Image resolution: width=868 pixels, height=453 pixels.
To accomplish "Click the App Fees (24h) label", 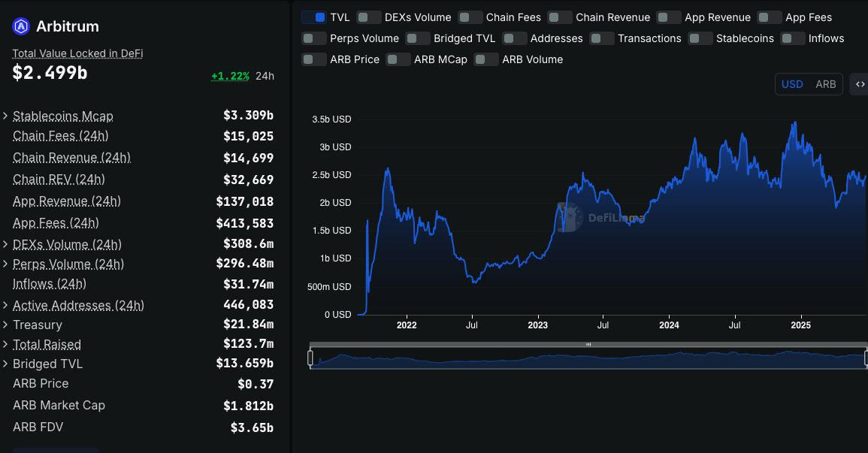I will coord(56,223).
